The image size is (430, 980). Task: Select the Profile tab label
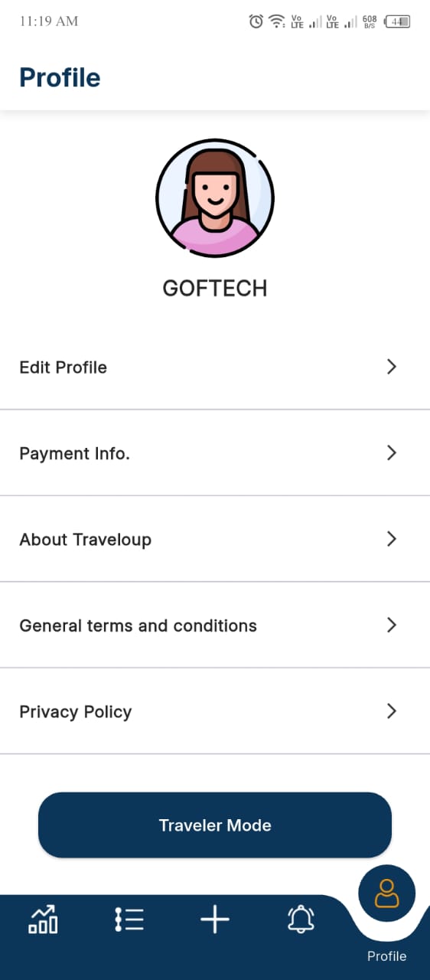tap(387, 956)
